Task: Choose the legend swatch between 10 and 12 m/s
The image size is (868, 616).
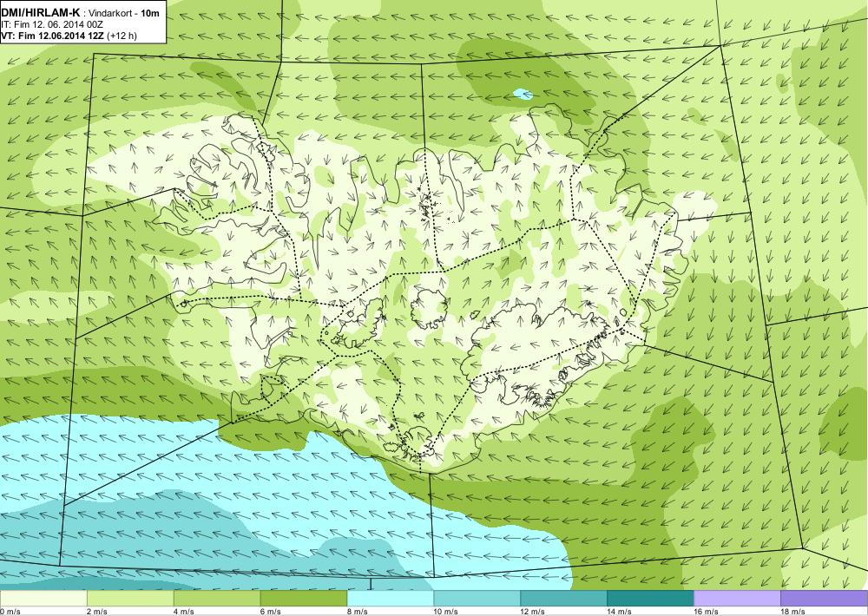Action: [477, 599]
